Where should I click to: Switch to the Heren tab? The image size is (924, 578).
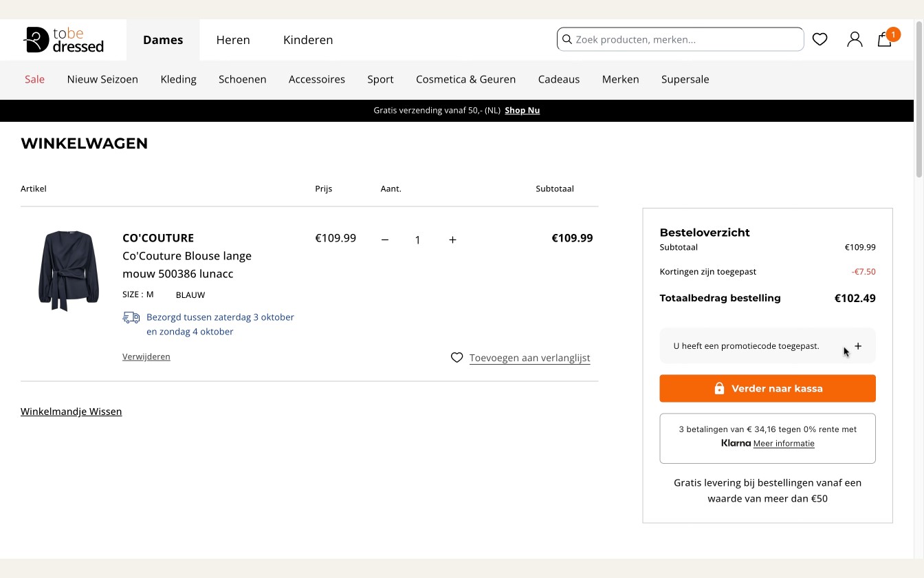[x=233, y=40]
